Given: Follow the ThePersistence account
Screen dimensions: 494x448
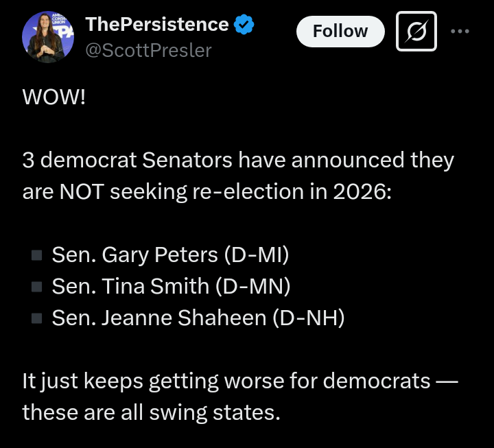Looking at the screenshot, I should [x=340, y=31].
